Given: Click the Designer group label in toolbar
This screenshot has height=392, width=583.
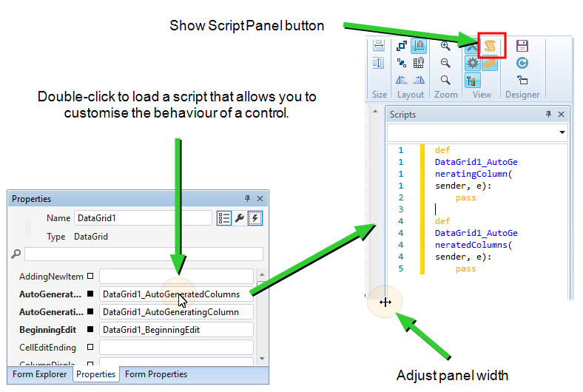Looking at the screenshot, I should 522,95.
